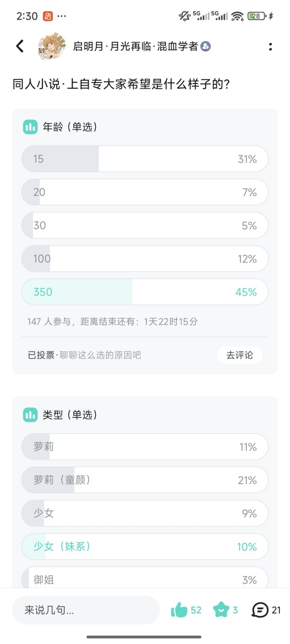The height and width of the screenshot is (644, 290).
Task: Open the three-dot more options menu
Action: [x=270, y=47]
